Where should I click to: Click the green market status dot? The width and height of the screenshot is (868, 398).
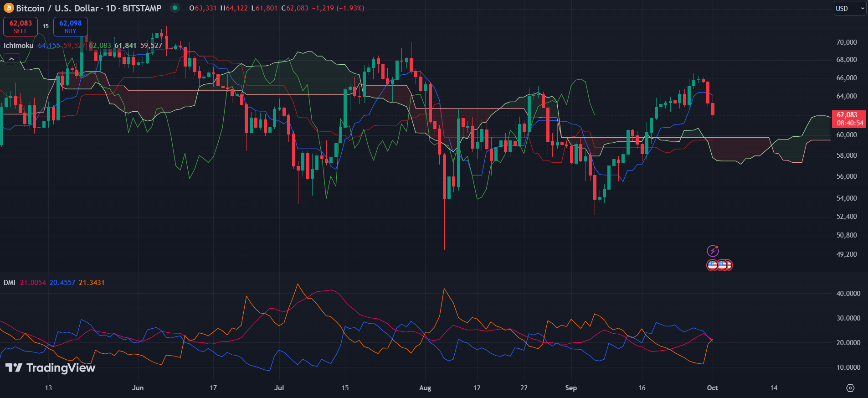(x=175, y=8)
